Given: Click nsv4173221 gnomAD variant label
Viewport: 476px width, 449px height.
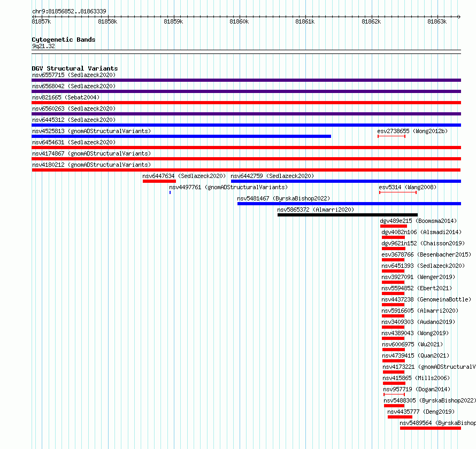Looking at the screenshot, I should 429,367.
